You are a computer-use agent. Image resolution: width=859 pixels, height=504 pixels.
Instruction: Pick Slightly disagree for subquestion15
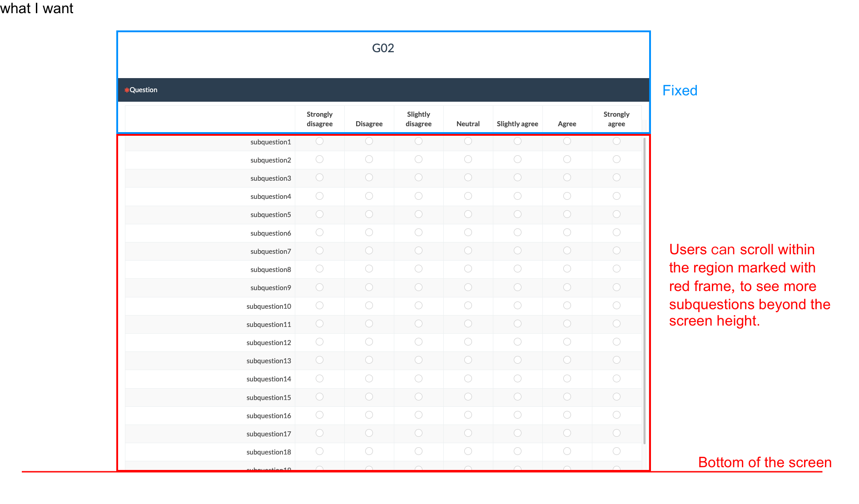(x=418, y=397)
